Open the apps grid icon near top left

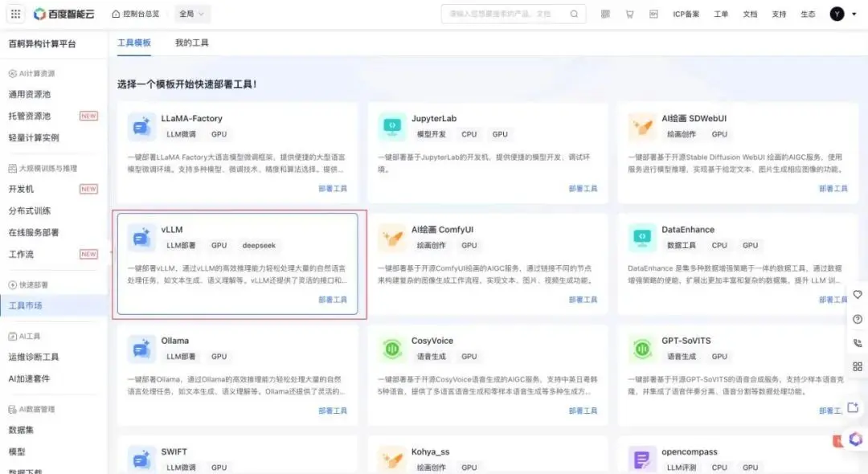tap(15, 13)
